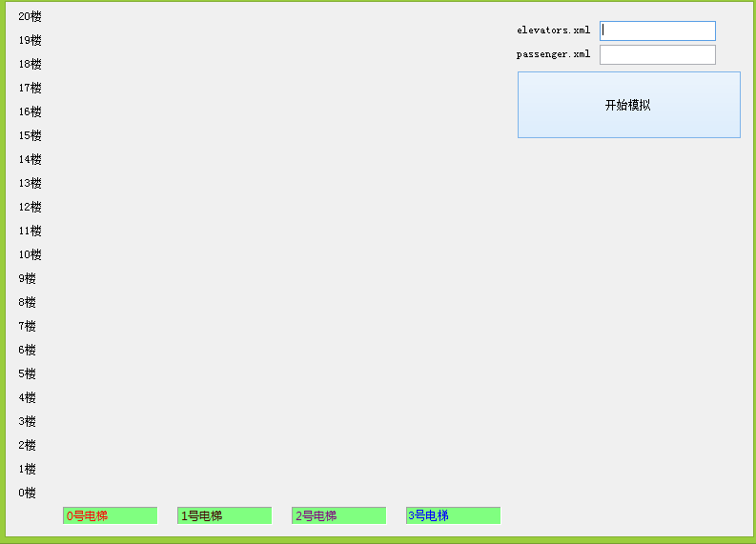Click the 17楼 floor label

30,88
